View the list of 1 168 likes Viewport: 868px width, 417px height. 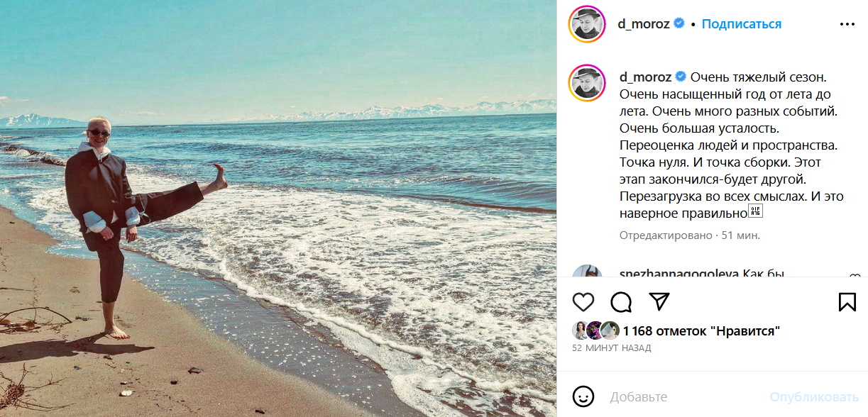click(701, 330)
